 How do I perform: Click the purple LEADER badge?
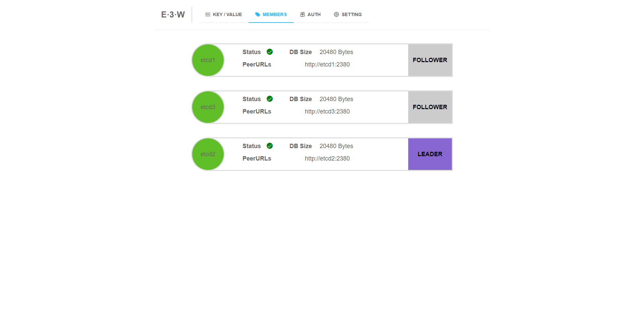point(430,154)
